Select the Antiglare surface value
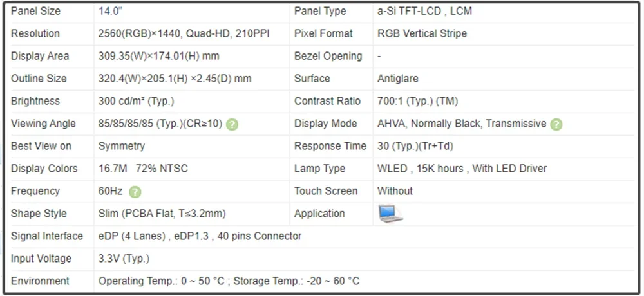Viewport: 644px width, 296px height. pos(397,79)
